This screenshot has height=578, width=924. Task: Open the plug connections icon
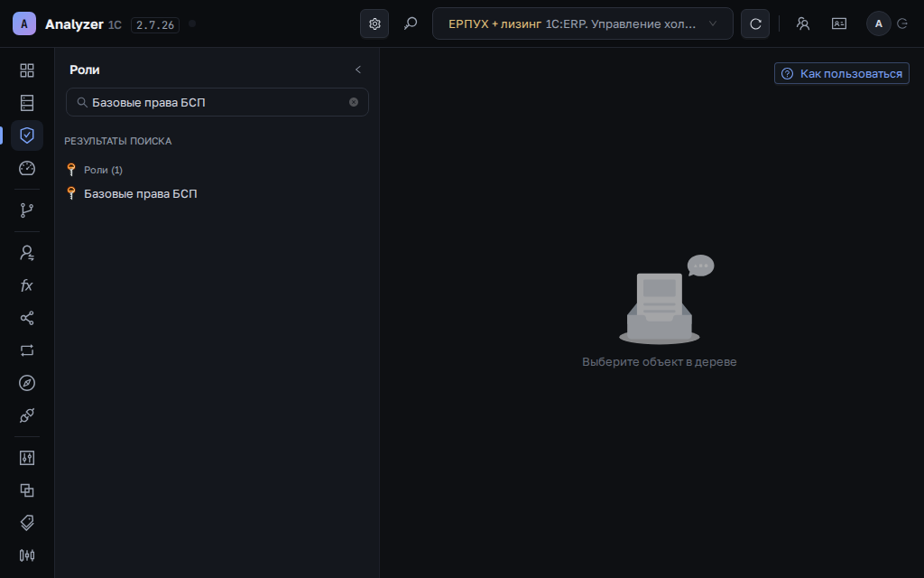pos(26,415)
